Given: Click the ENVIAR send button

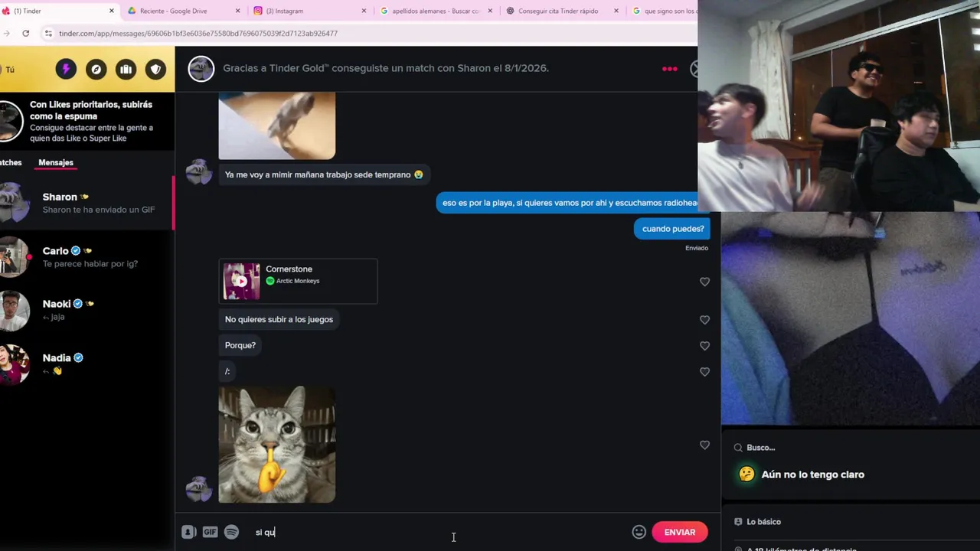Looking at the screenshot, I should [680, 532].
